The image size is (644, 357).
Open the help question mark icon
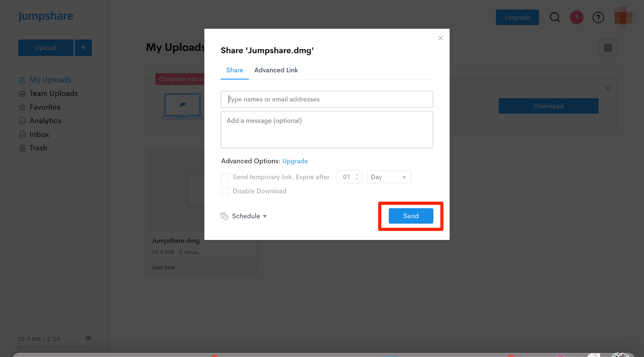[x=598, y=17]
